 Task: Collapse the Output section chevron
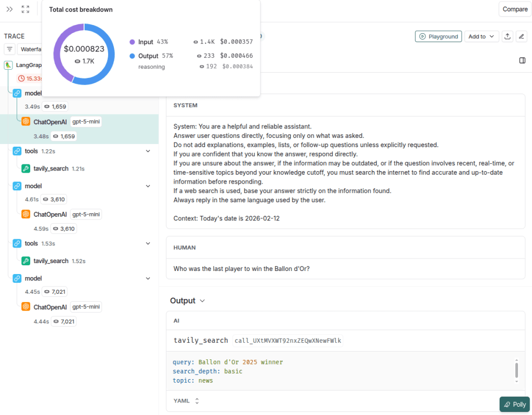click(x=203, y=301)
